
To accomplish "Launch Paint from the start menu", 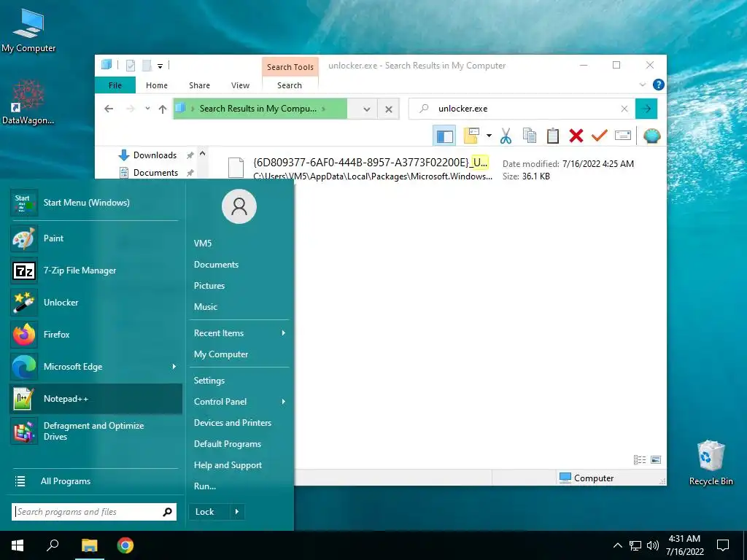I will (96, 238).
